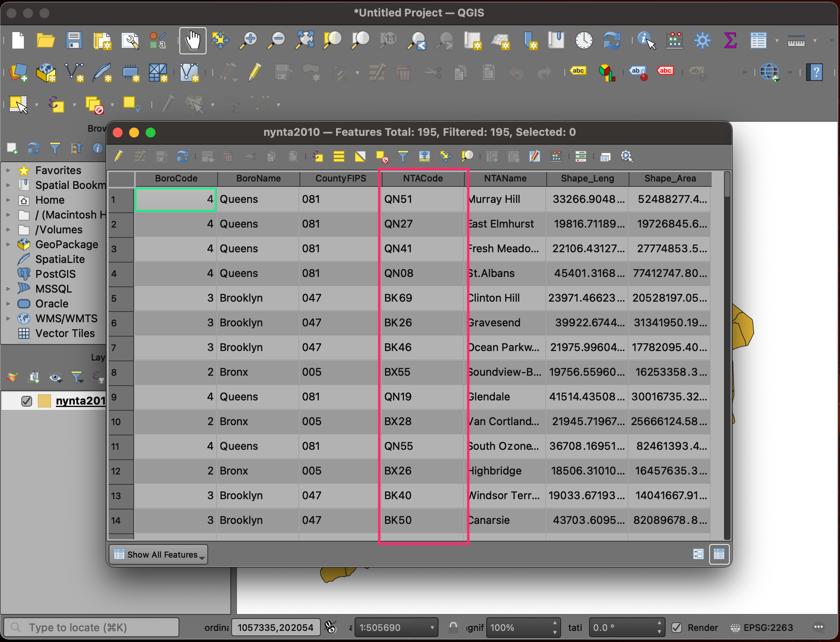This screenshot has height=642, width=840.
Task: Click Deselect Features from all layers icon
Action: click(x=94, y=105)
